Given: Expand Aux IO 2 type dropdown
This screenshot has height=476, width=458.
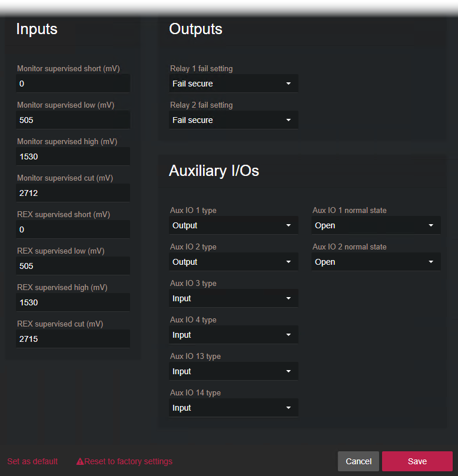Looking at the screenshot, I should point(233,262).
